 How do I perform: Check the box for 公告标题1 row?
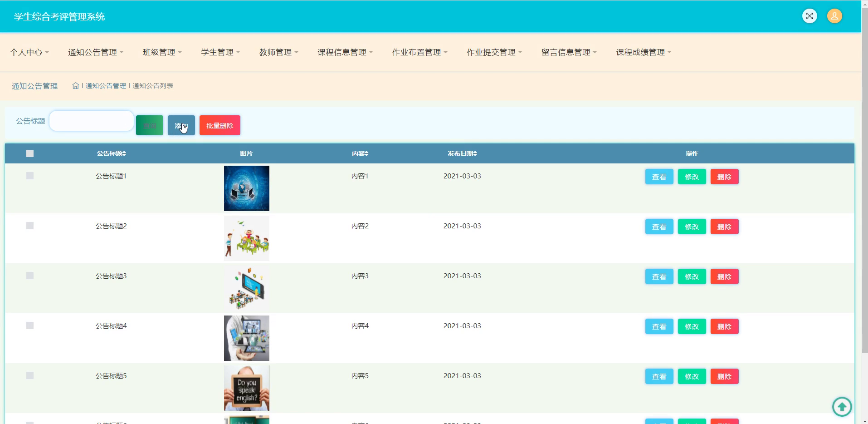[x=30, y=176]
